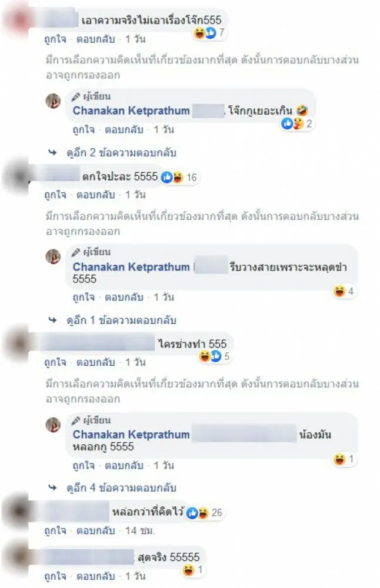This screenshot has height=588, width=380.
Task: Expand ดูอีก 1 ข้อความตอบกลับ replies
Action: (121, 320)
